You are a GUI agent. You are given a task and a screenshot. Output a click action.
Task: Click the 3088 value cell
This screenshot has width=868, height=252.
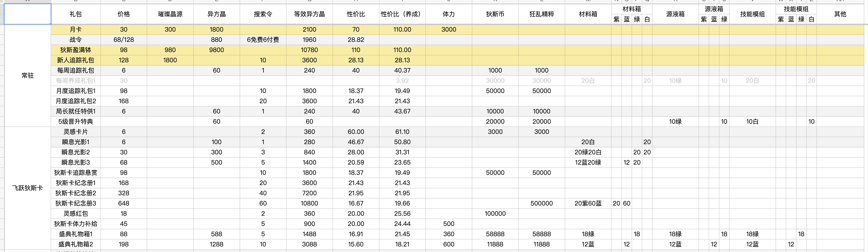pos(309,244)
